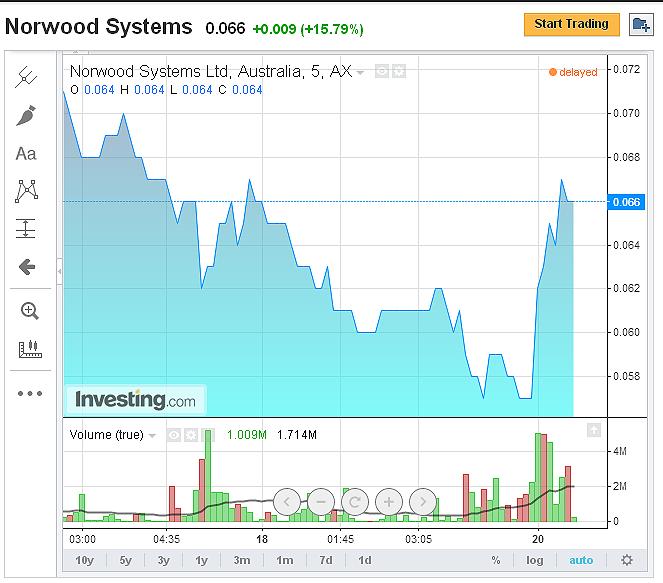This screenshot has height=583, width=663.
Task: Switch to the 1y time range
Action: coord(201,560)
